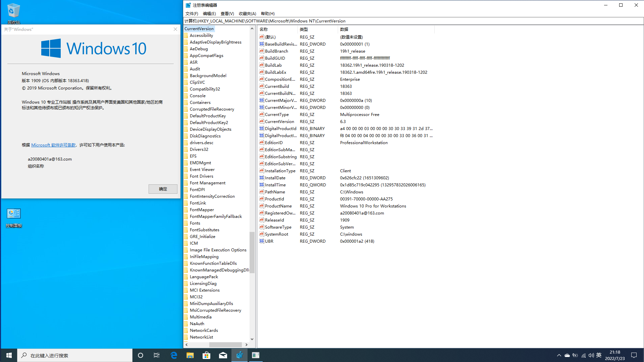Click the volume icon in the system tray

(x=591, y=355)
